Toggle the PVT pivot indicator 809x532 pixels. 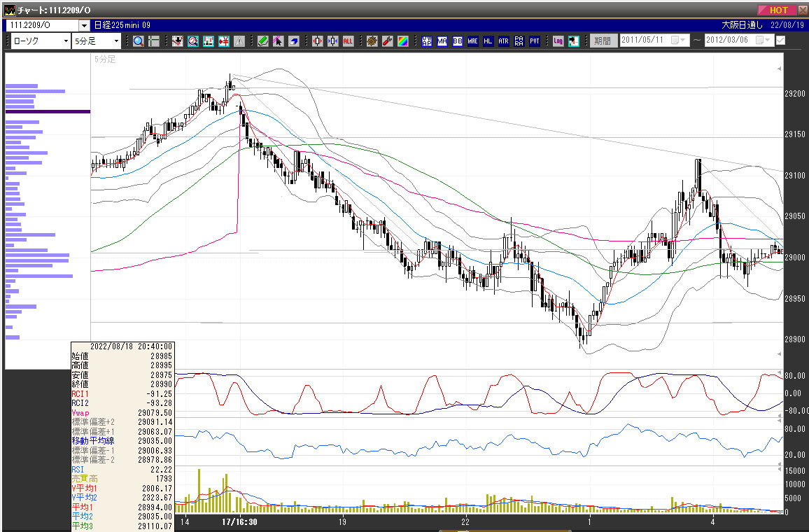(x=535, y=41)
